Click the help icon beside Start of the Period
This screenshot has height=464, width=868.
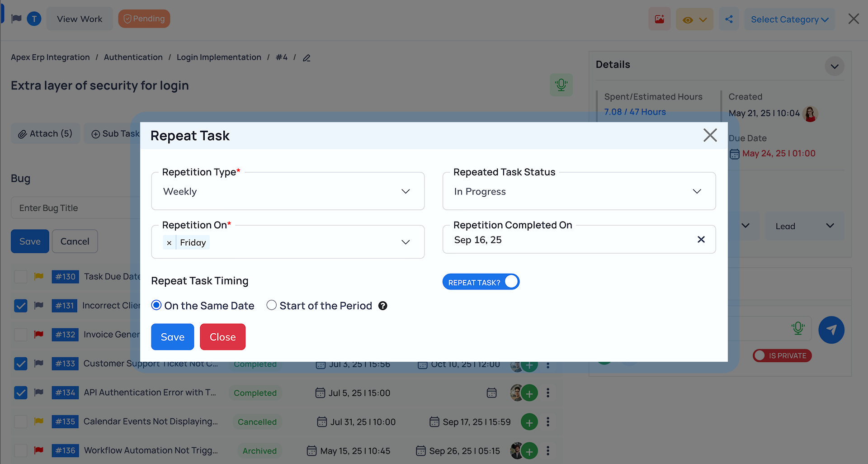(382, 306)
